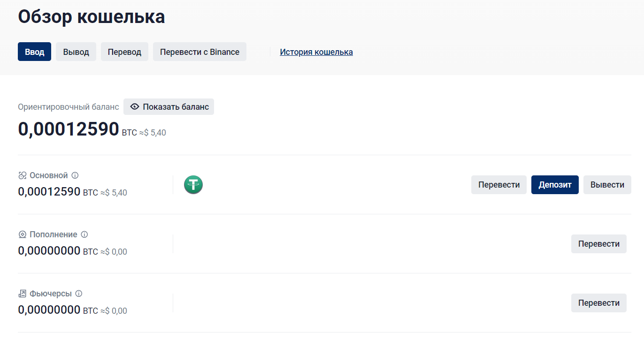The width and height of the screenshot is (644, 355).
Task: Click info icon beside Фьючерсы label
Action: tap(79, 294)
